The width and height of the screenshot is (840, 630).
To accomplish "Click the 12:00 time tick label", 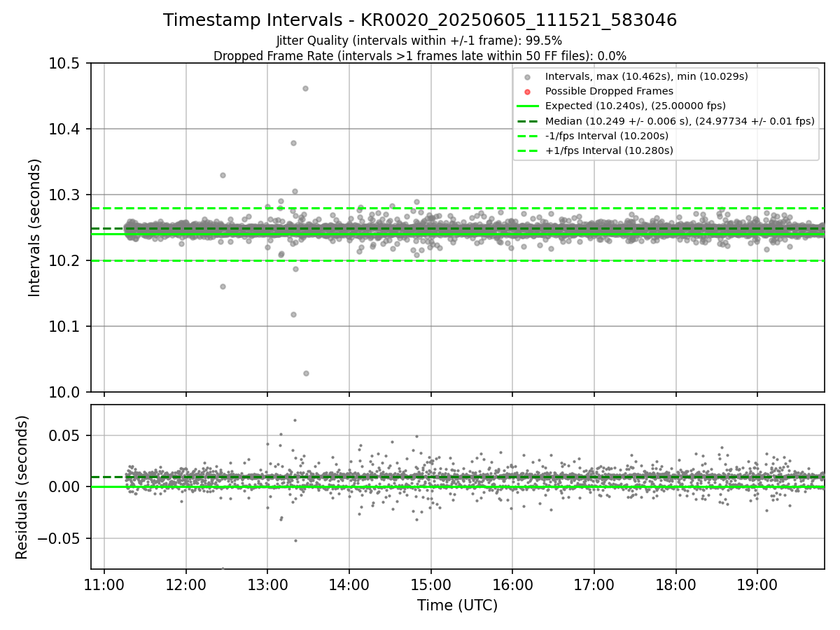I will coord(186,584).
